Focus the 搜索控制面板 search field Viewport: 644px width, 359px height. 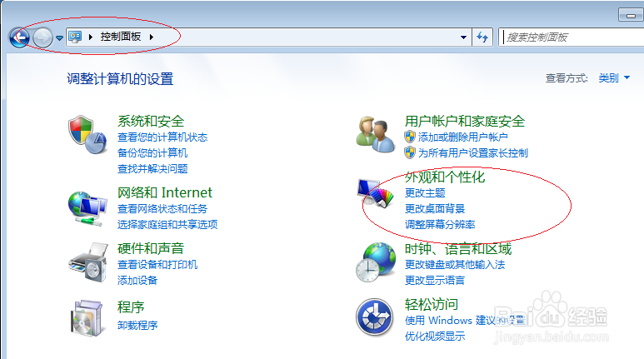click(572, 37)
